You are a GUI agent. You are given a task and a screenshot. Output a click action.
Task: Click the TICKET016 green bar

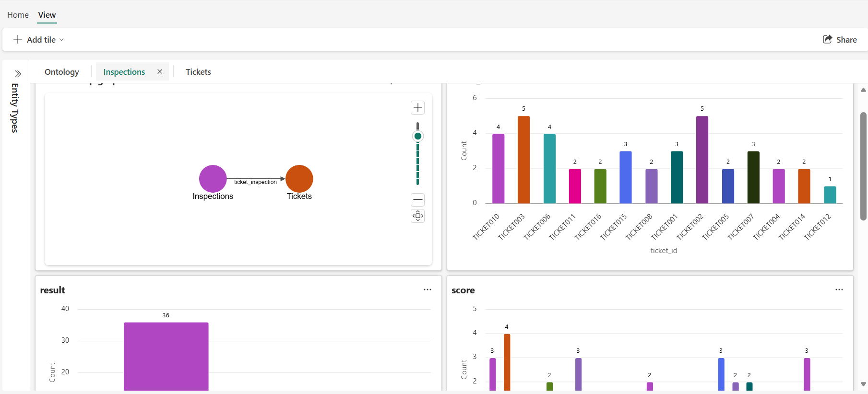(600, 186)
